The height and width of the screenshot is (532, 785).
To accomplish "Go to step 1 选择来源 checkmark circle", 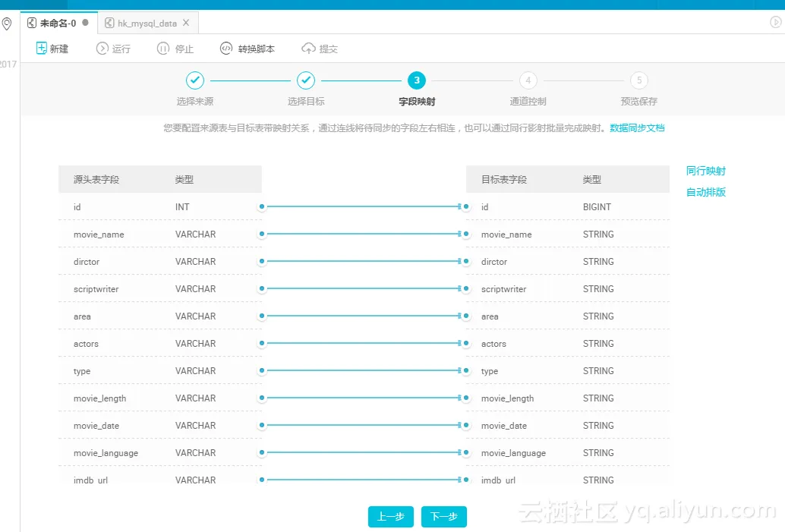I will [x=195, y=80].
